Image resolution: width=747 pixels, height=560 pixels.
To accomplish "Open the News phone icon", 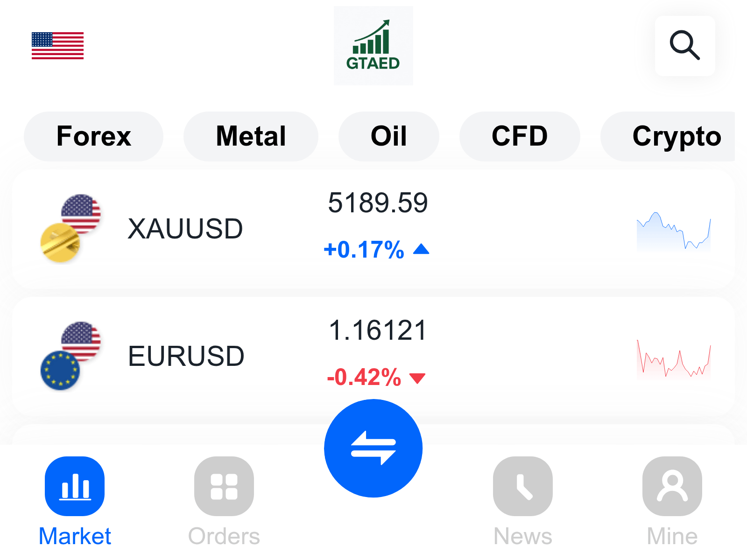I will [x=523, y=486].
